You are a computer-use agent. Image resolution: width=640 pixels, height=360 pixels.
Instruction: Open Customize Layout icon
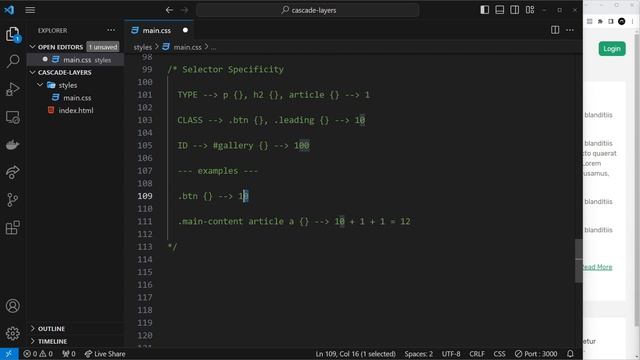point(530,10)
